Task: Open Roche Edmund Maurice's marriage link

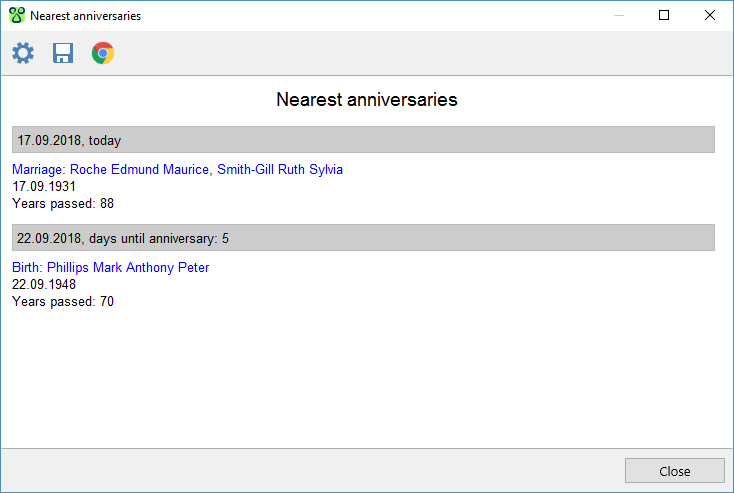Action: tap(140, 170)
